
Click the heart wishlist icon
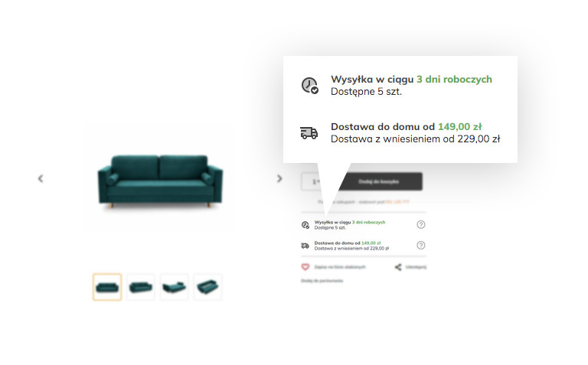(305, 267)
